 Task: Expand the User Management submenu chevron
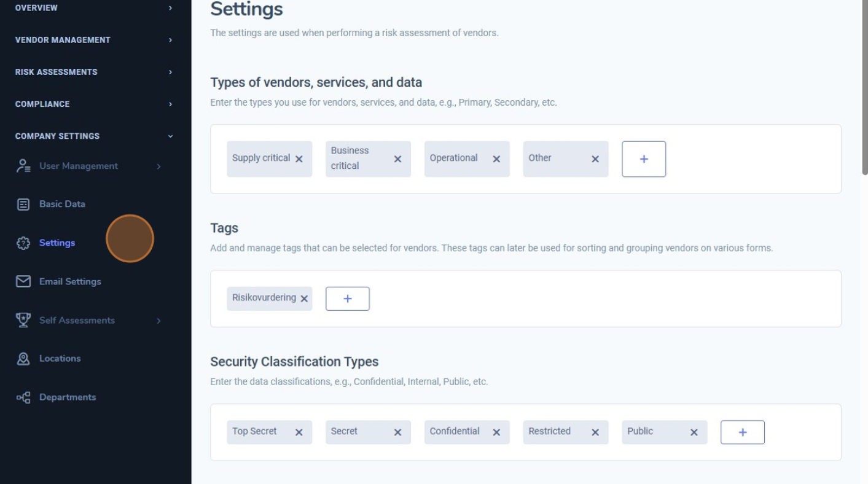158,166
